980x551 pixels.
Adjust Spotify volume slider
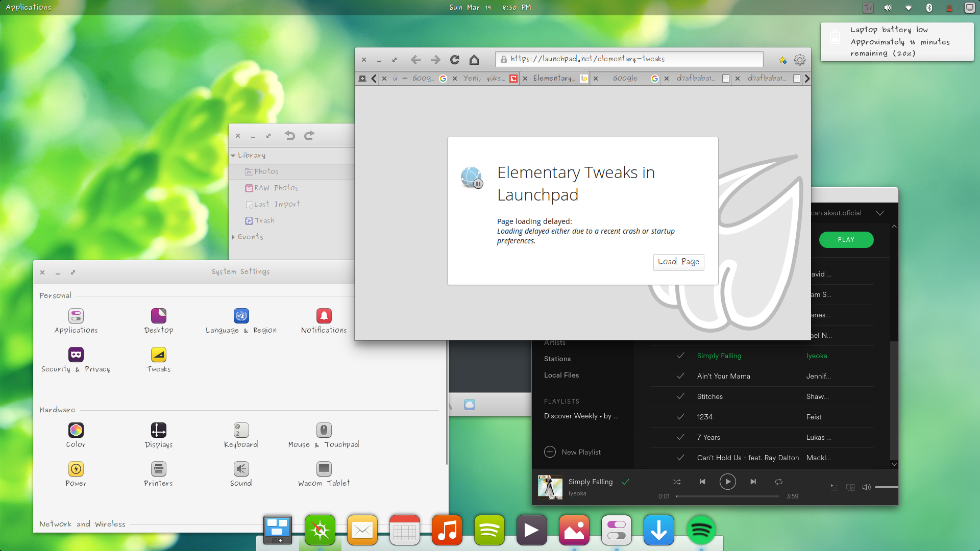click(887, 488)
